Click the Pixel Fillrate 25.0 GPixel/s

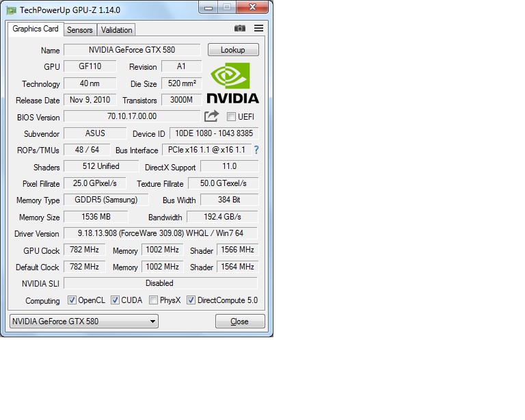[x=95, y=183]
